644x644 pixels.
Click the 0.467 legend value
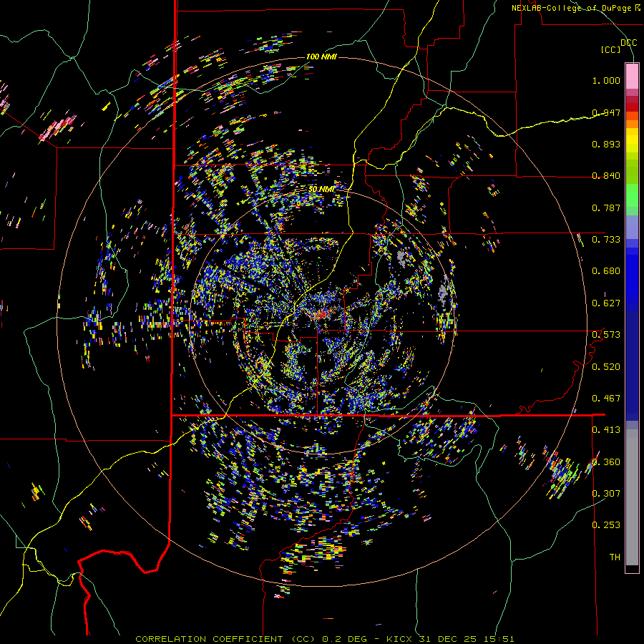[x=606, y=398]
